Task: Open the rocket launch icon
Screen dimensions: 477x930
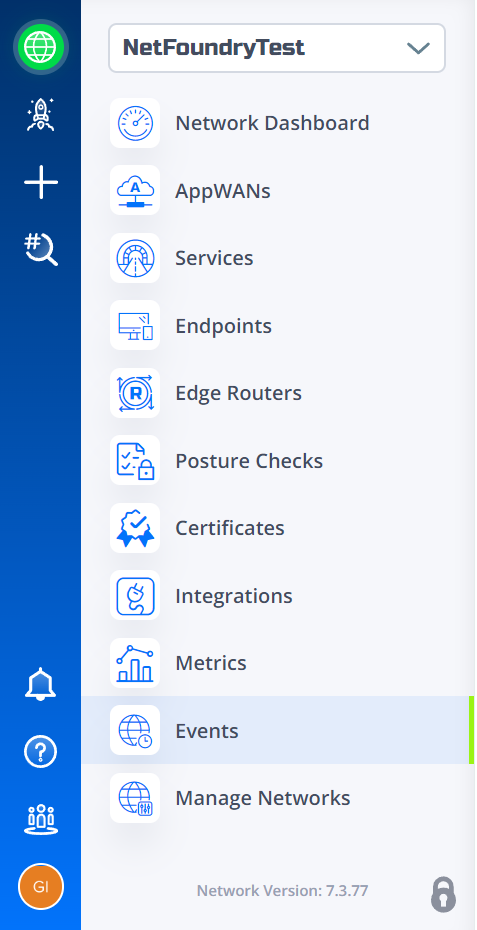Action: (x=41, y=114)
